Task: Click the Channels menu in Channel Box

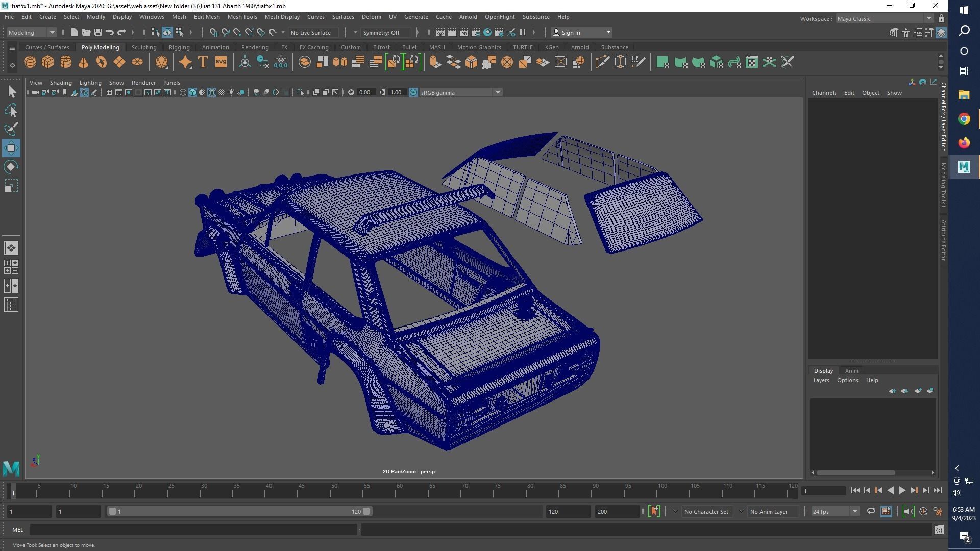Action: 824,93
